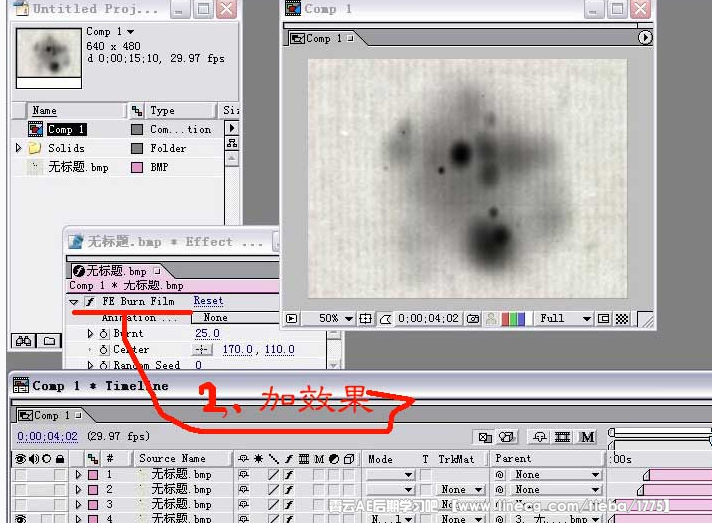Click the Comp 1 composition icon in Project list

click(35, 129)
